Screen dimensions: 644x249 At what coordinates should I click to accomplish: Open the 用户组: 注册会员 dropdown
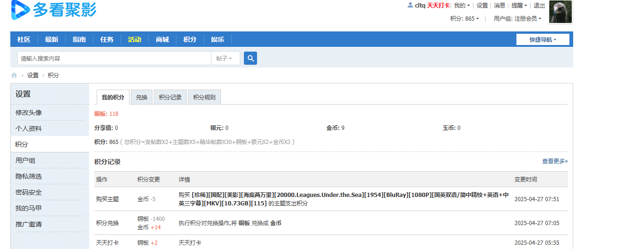pyautogui.click(x=517, y=19)
